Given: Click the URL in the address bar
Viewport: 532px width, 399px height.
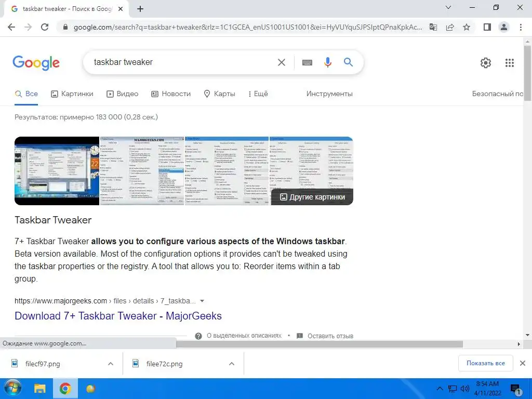Looking at the screenshot, I should coord(248,27).
